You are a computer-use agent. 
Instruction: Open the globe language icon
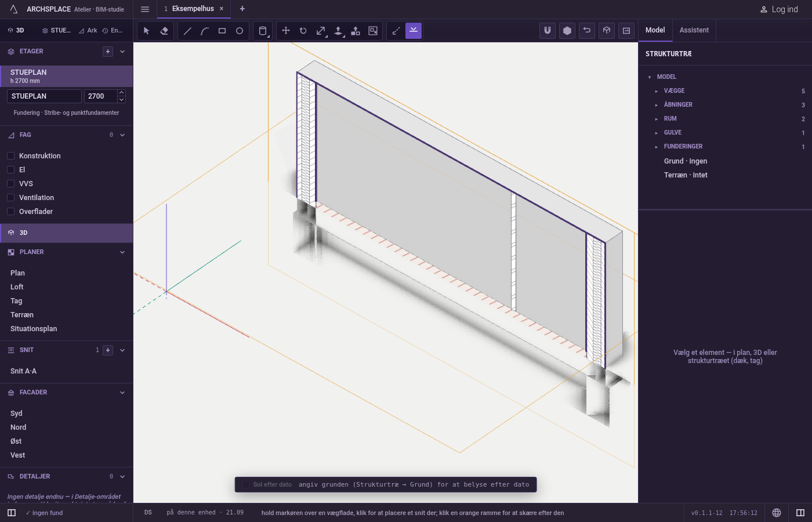777,513
